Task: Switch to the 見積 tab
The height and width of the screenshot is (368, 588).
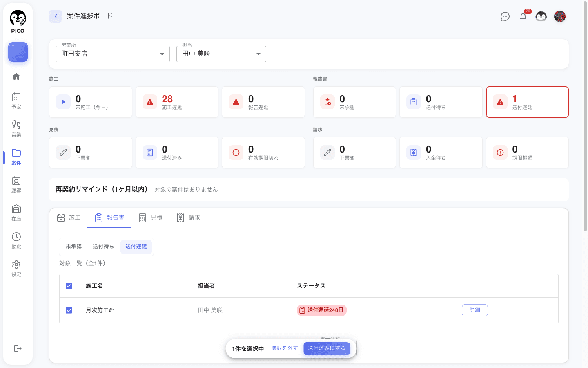Action: [150, 218]
